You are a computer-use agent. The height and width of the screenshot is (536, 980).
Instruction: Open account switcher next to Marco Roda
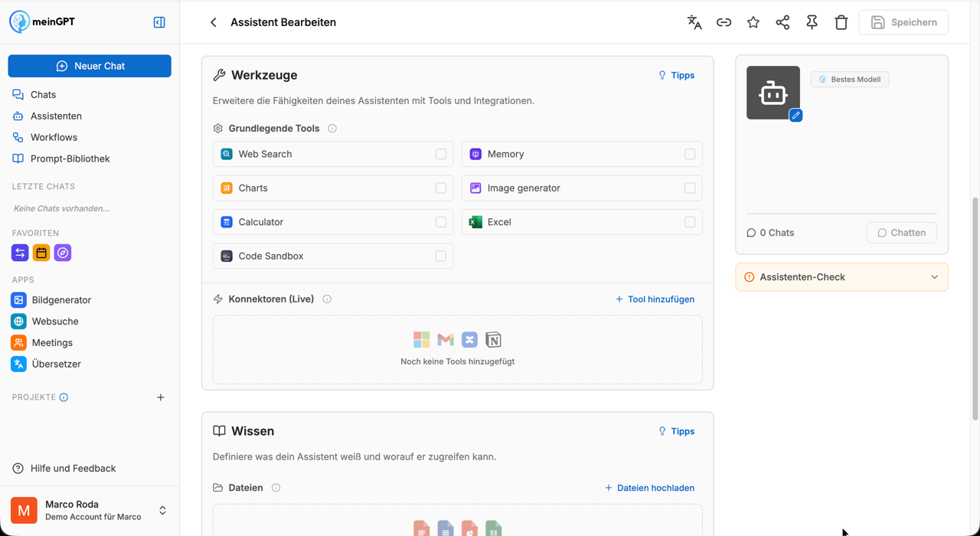point(162,510)
